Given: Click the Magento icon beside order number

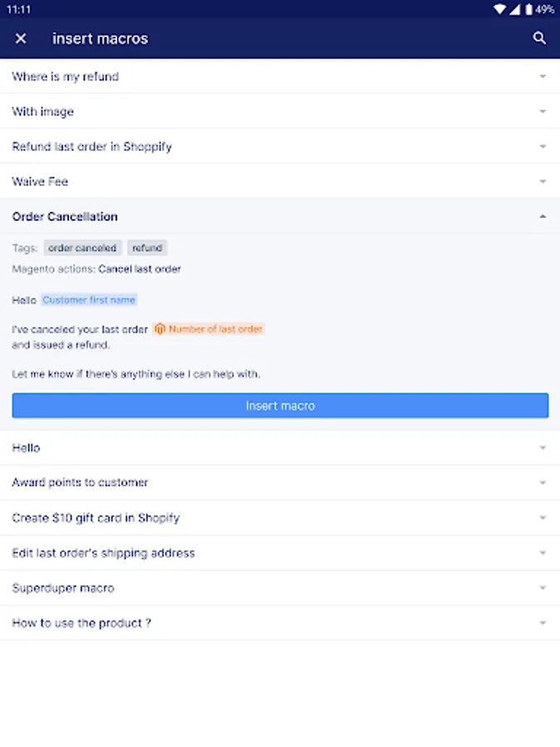Looking at the screenshot, I should [160, 329].
